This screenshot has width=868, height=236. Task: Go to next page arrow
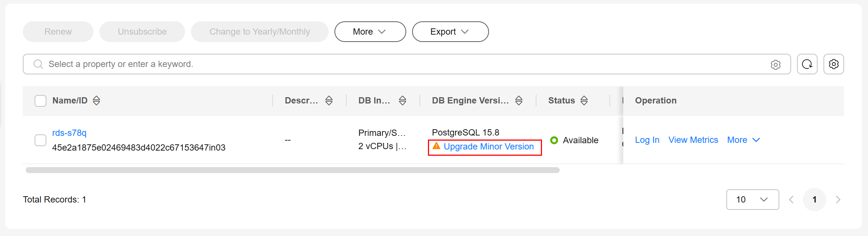(x=838, y=200)
